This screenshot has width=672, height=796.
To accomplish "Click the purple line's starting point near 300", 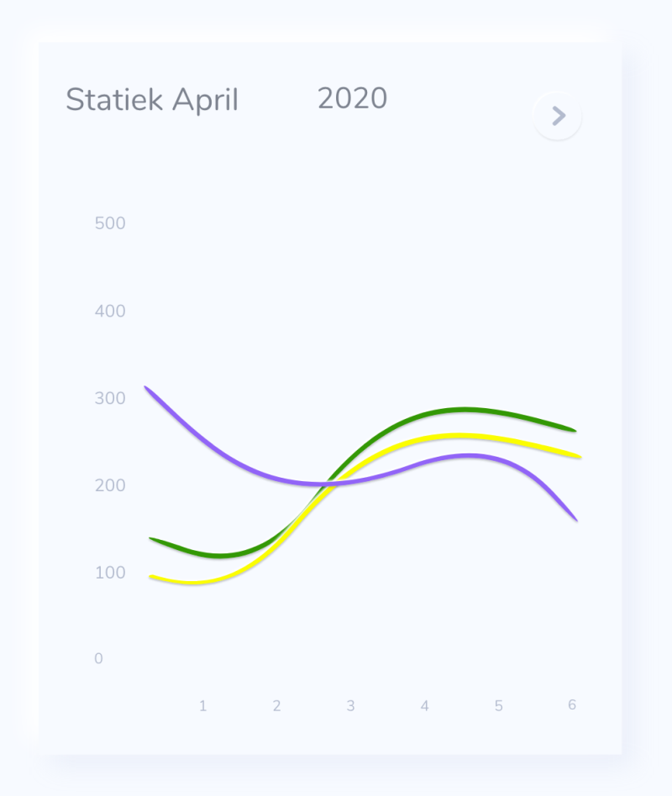I will coord(147,389).
